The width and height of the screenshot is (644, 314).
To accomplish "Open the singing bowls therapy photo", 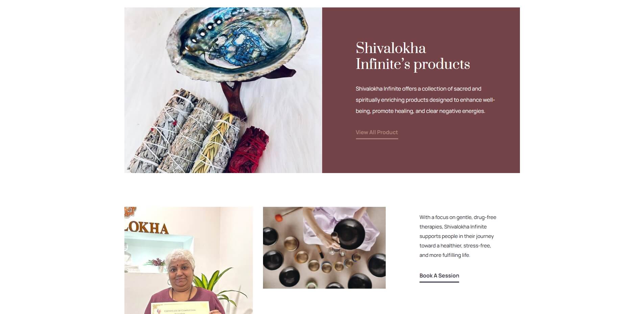I will 324,248.
